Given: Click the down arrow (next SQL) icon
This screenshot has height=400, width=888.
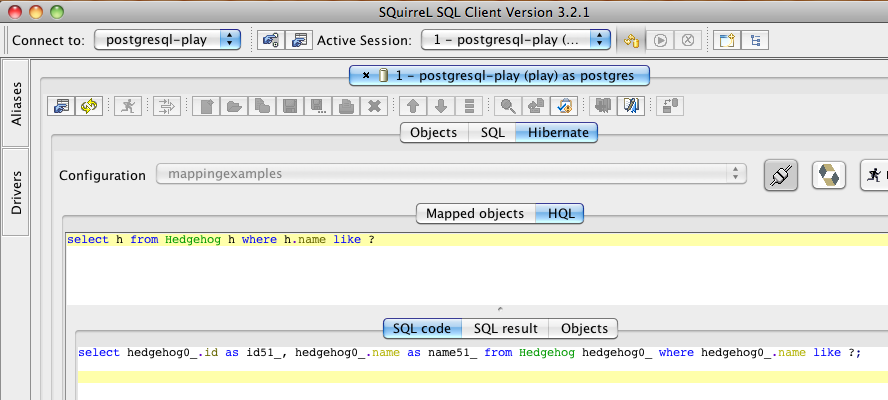Looking at the screenshot, I should (x=441, y=106).
